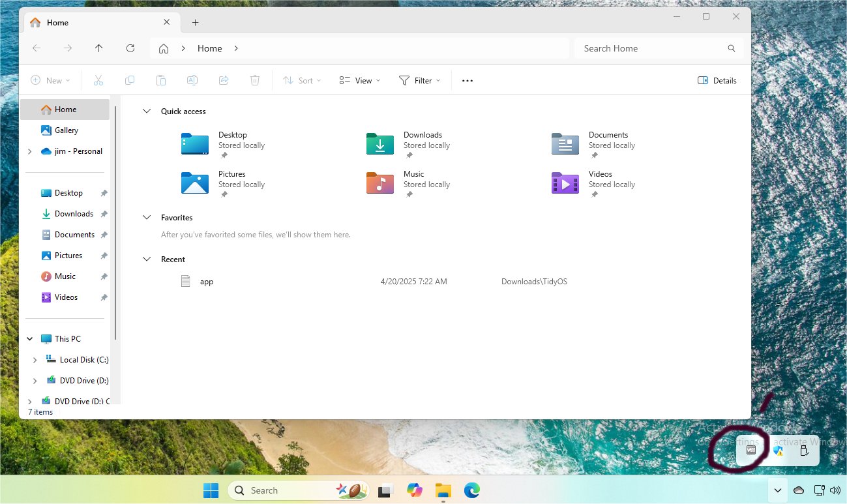Collapse the Quick access section
Viewport: 847px width, 504px height.
[147, 111]
